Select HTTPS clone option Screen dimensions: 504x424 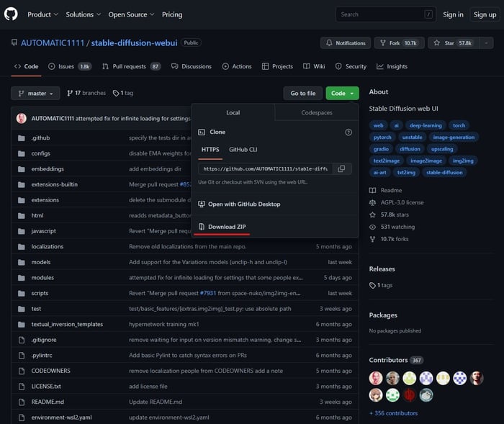coord(210,150)
